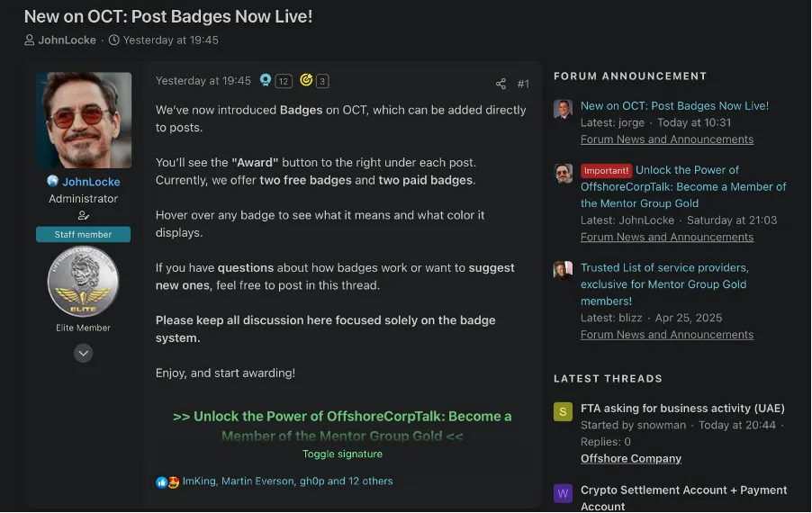Open 'Unlock the Power of OffshoreCorpTalk' sidebar announcement
The image size is (812, 513).
(683, 186)
